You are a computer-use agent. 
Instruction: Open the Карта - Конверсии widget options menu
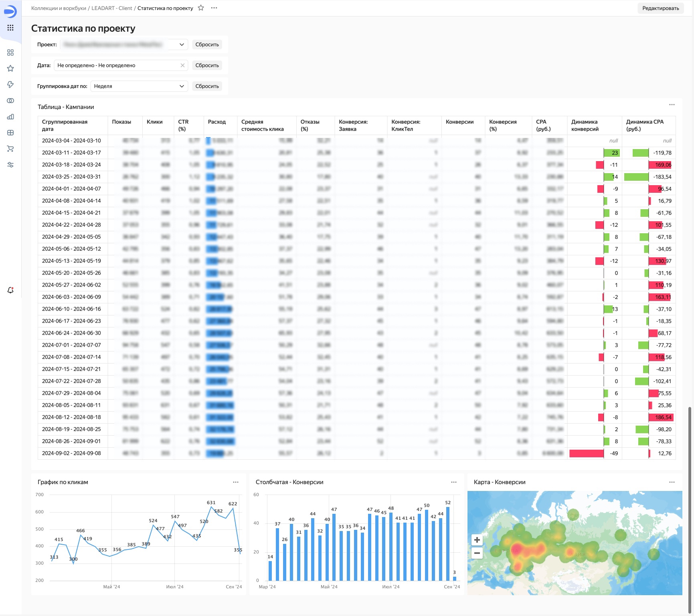pyautogui.click(x=672, y=482)
